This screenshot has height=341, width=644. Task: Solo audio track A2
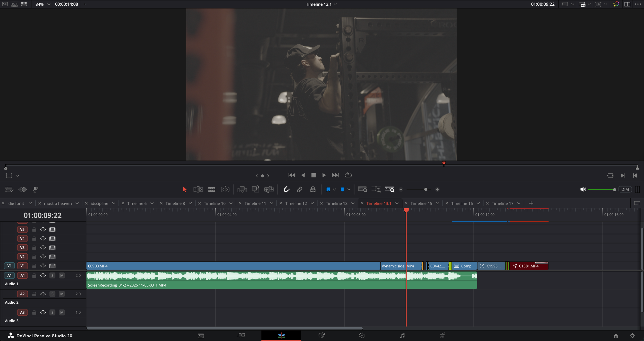click(x=52, y=294)
